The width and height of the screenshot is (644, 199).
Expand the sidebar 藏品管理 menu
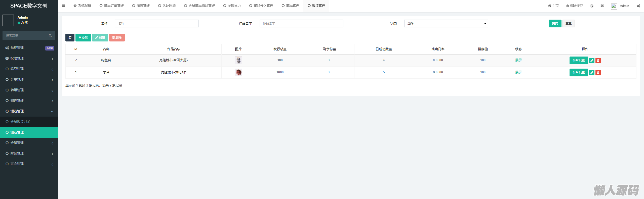[x=29, y=69]
